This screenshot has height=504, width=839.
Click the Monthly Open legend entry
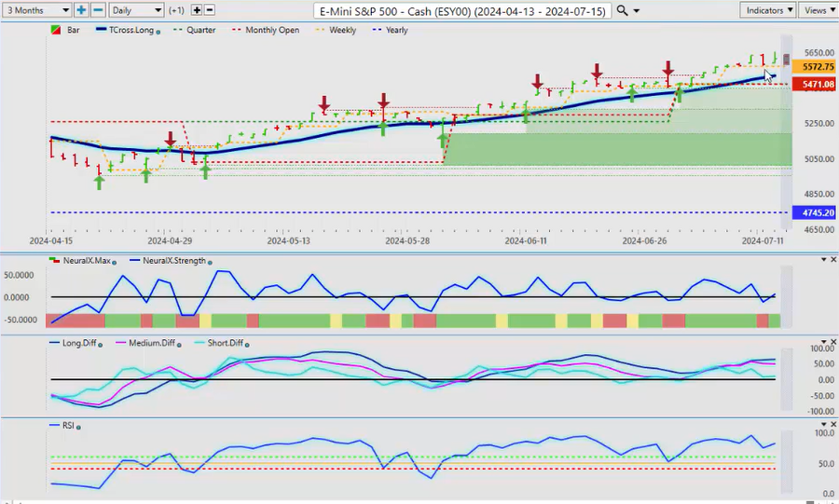[272, 30]
